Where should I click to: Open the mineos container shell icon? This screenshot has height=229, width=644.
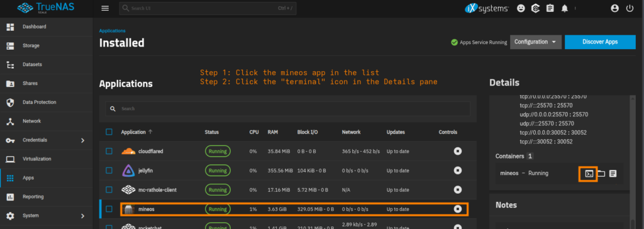pos(589,174)
